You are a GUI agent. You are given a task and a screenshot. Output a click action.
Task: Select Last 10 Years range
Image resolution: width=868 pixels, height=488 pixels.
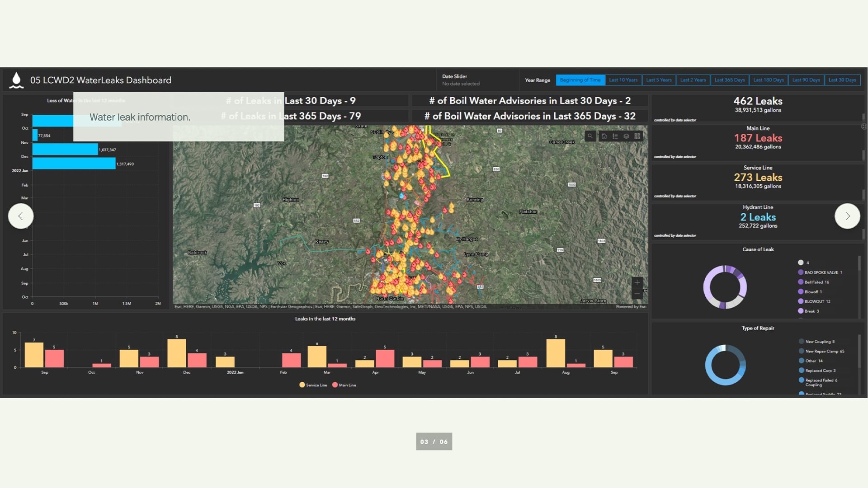pos(623,80)
